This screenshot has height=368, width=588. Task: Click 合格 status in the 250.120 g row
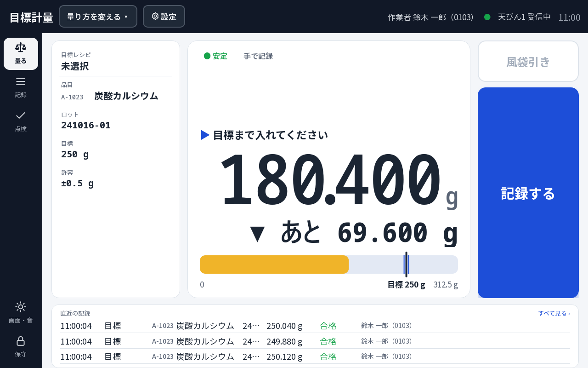(328, 356)
